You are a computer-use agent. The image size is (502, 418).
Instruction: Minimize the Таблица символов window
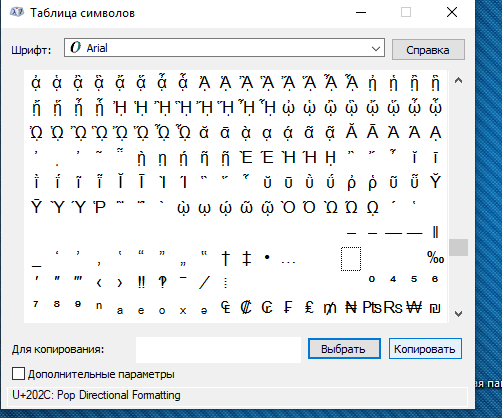click(361, 13)
